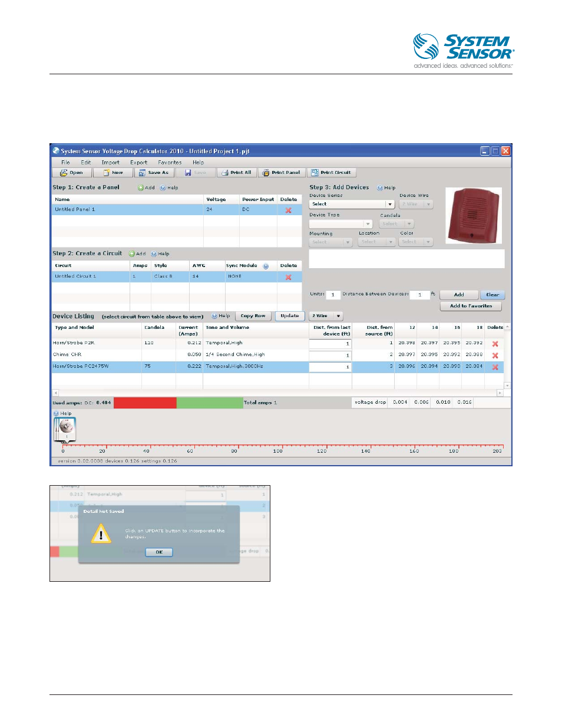
Task: Select the Untitled Circuit 1 row
Action: [177, 276]
